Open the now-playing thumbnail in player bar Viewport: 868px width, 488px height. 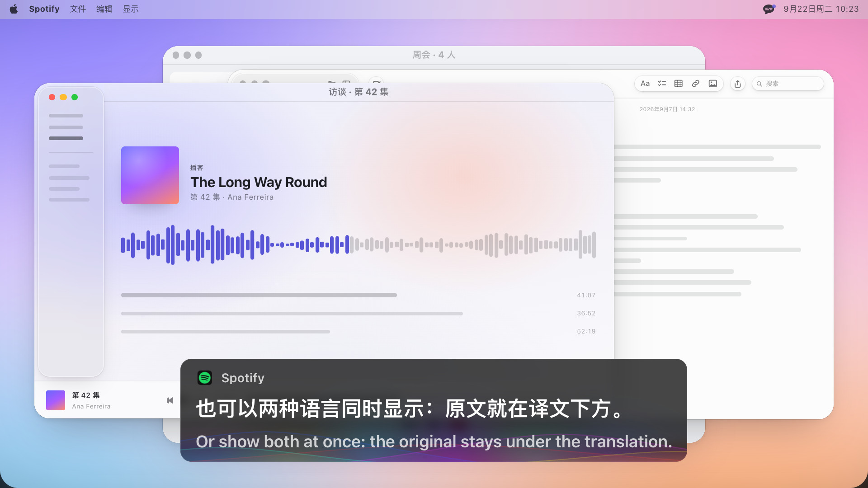(x=56, y=400)
